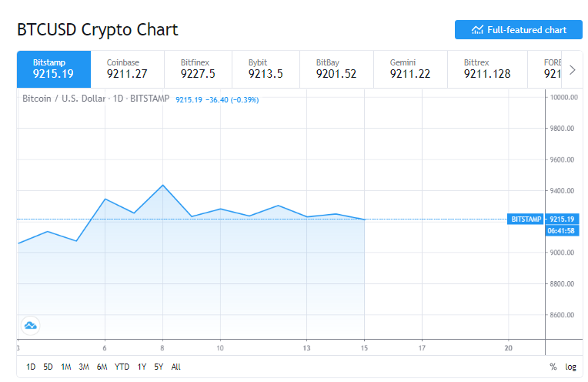Switch to the BitBay tab
Viewport: 588px width, 382px height.
pyautogui.click(x=336, y=69)
